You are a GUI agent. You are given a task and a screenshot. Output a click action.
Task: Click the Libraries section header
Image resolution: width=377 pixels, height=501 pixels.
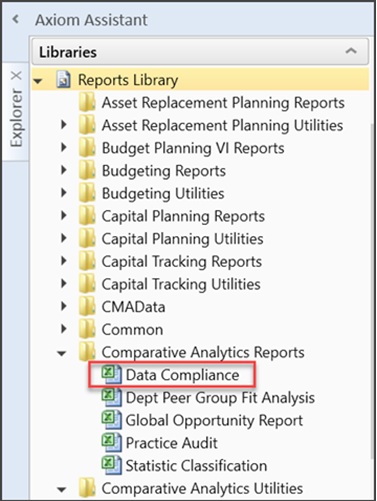(200, 51)
